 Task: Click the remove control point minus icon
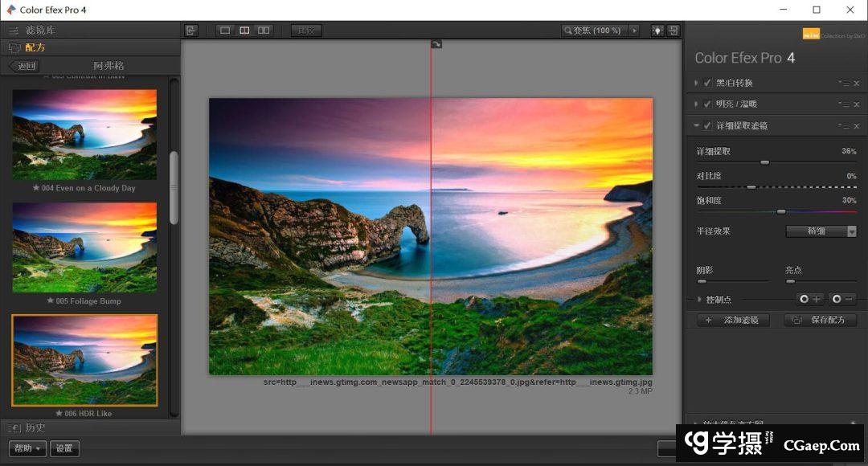[842, 299]
